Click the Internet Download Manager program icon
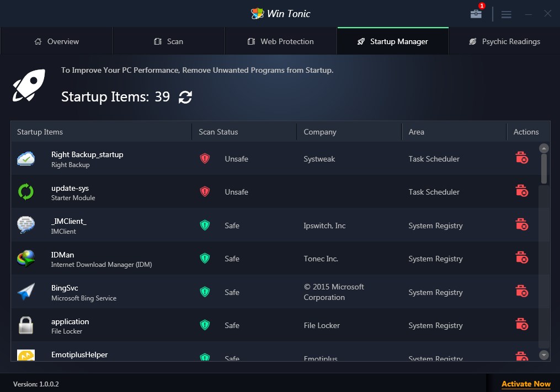Screen dimensions: 560x392 25,257
